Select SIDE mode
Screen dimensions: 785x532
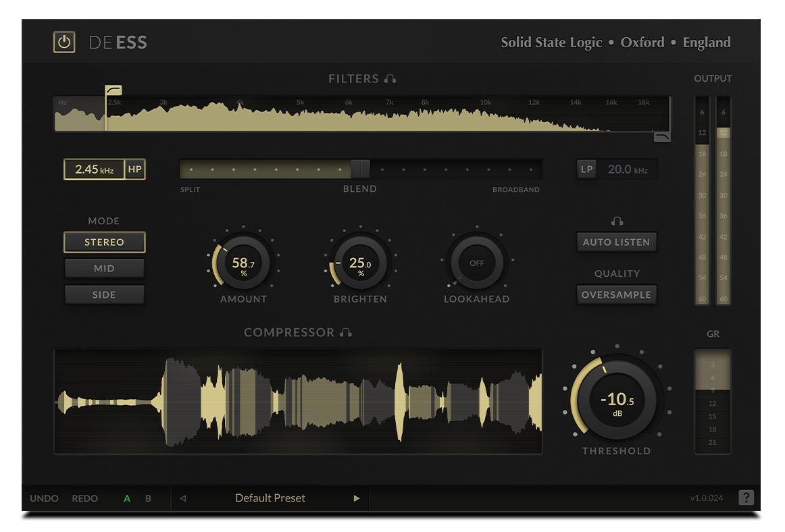(104, 295)
